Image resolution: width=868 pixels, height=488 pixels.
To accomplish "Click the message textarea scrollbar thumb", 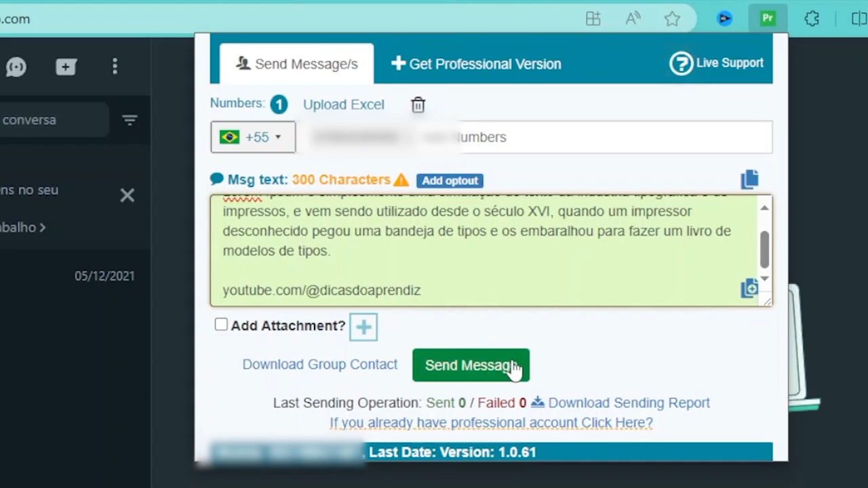I will click(764, 249).
